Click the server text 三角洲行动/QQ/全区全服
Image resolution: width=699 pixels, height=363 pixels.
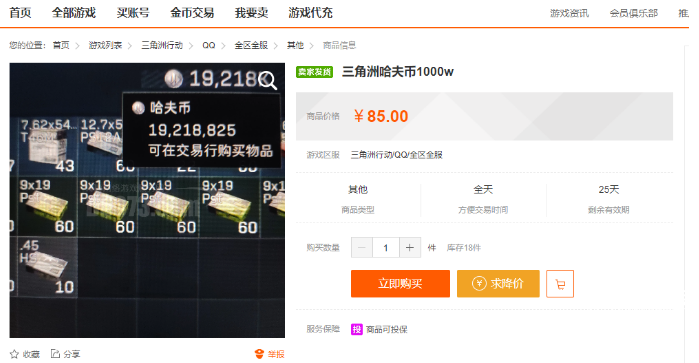(396, 155)
